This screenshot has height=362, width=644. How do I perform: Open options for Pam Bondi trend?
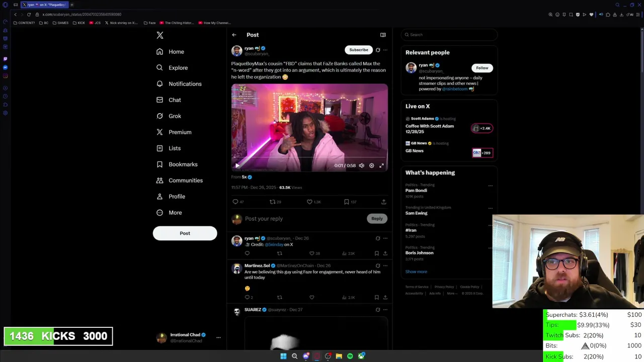click(490, 186)
